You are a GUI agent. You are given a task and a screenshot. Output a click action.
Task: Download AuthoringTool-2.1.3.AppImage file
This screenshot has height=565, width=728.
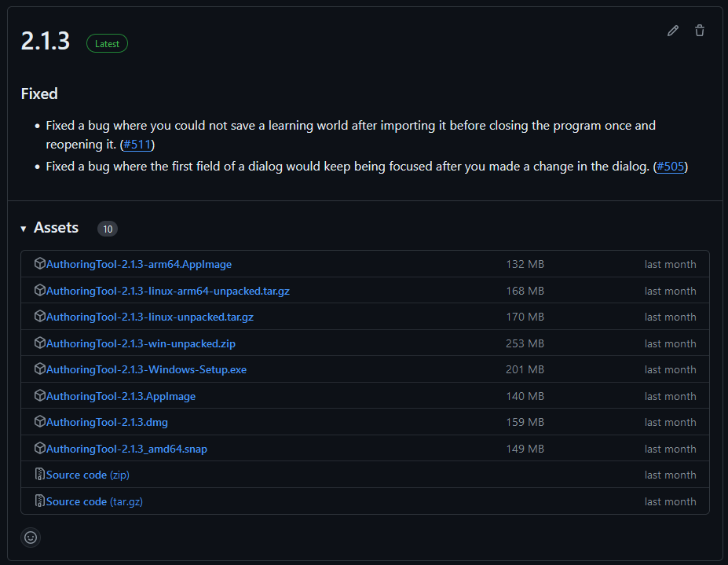(x=120, y=396)
